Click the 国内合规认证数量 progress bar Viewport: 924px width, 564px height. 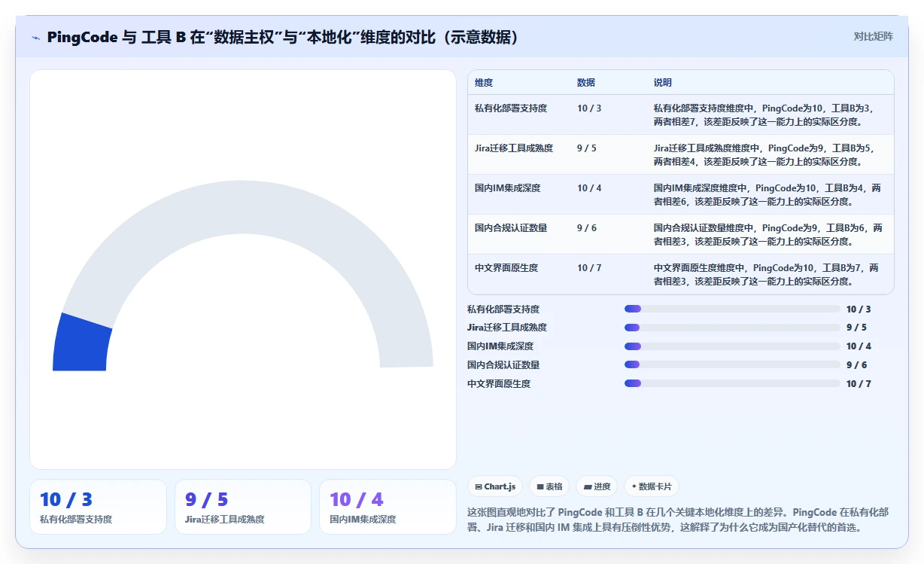(732, 365)
